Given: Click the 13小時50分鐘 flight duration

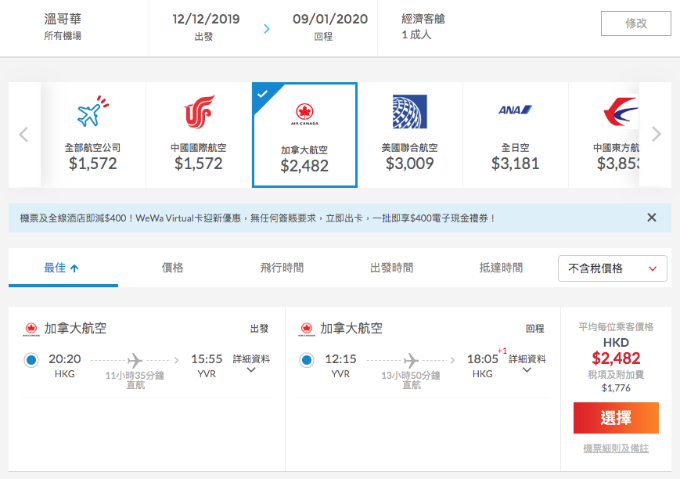Looking at the screenshot, I should [411, 375].
